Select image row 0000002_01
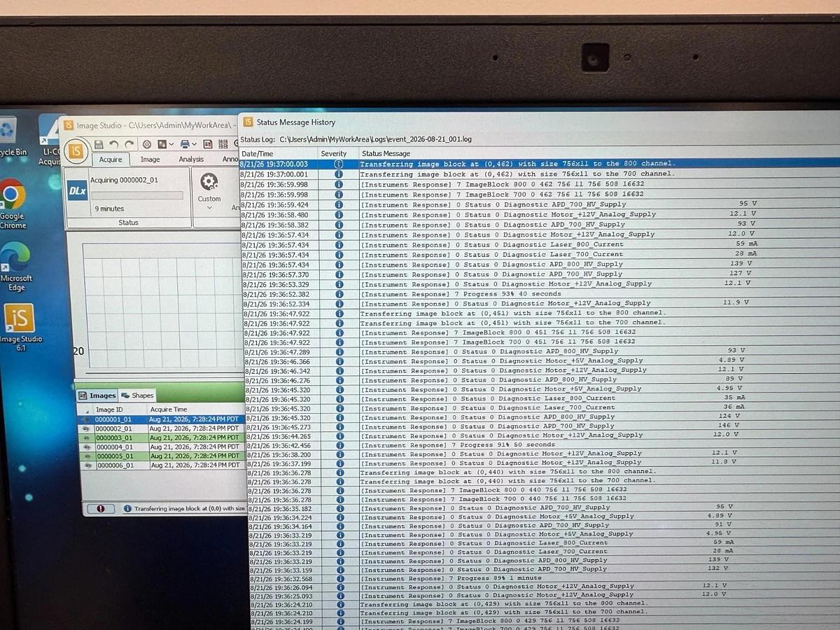The width and height of the screenshot is (840, 630). 161,428
